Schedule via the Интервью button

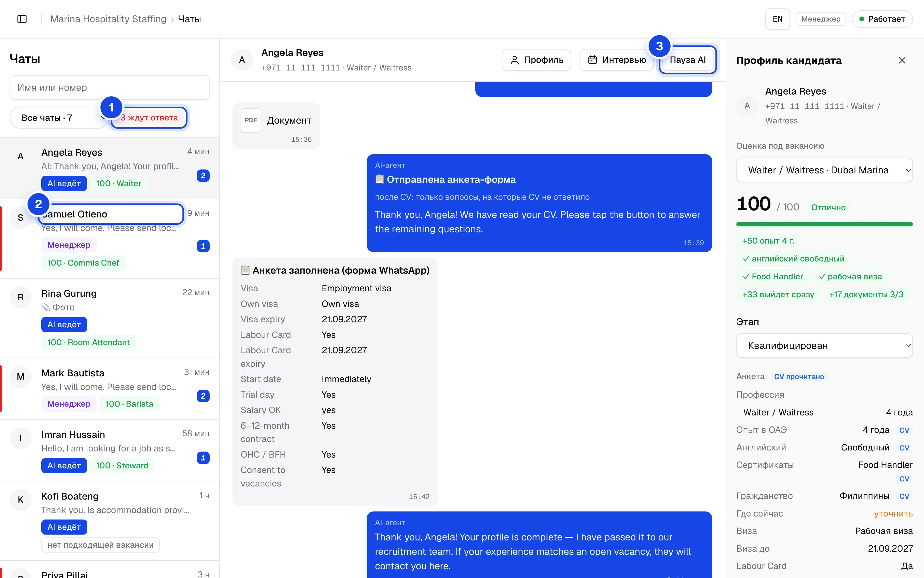click(x=617, y=60)
